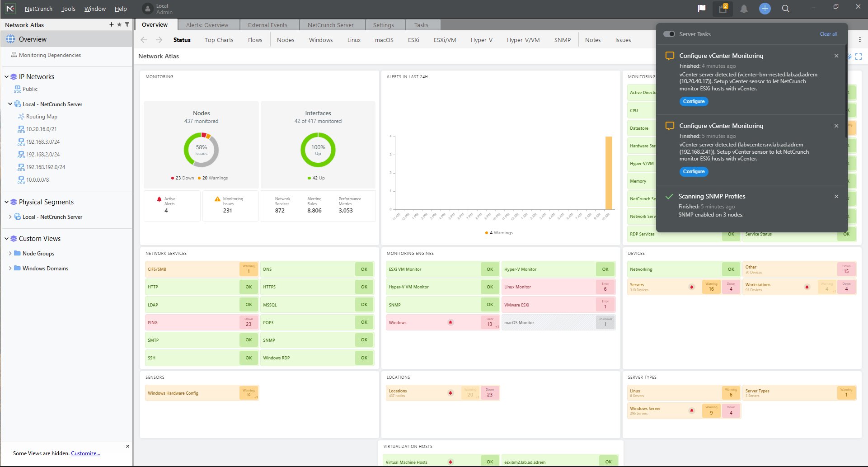Open the Help menu
The height and width of the screenshot is (467, 868).
(x=121, y=9)
